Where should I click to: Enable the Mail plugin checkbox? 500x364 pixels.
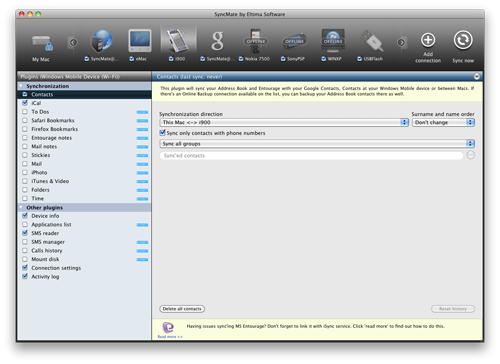tap(25, 164)
